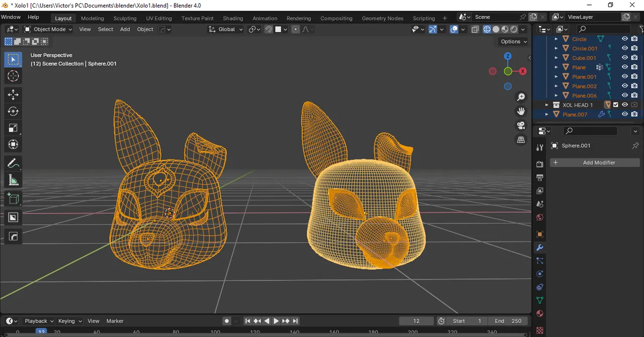Open the Scene properties tab

click(x=540, y=204)
